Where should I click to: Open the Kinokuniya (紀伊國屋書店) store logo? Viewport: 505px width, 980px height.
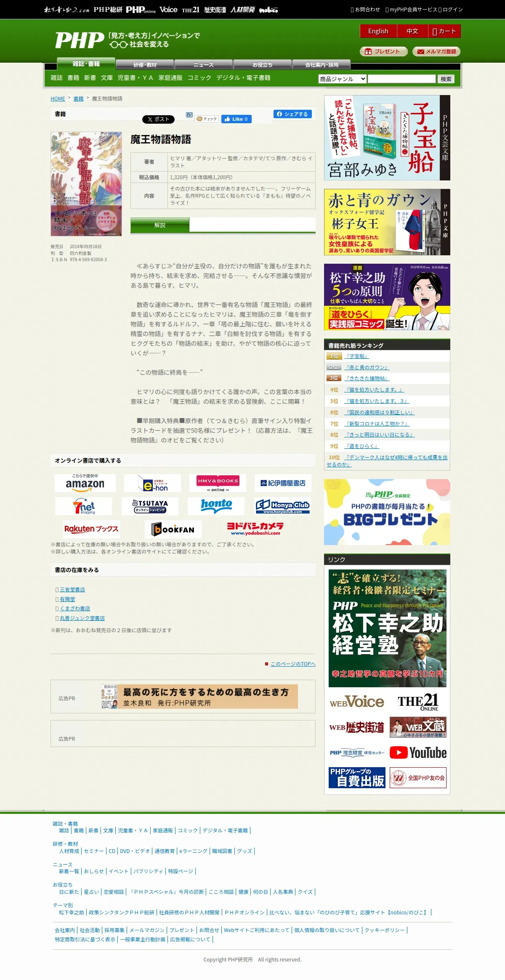pyautogui.click(x=283, y=483)
